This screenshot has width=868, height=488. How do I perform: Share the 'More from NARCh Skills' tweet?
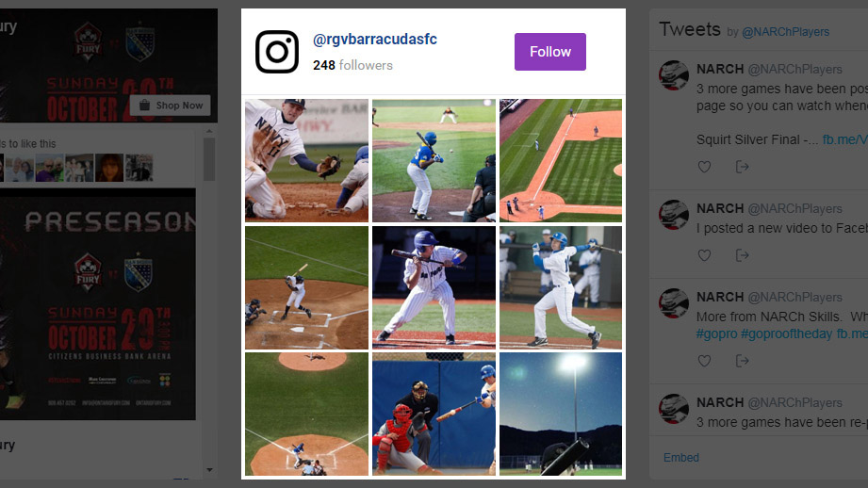click(x=742, y=361)
